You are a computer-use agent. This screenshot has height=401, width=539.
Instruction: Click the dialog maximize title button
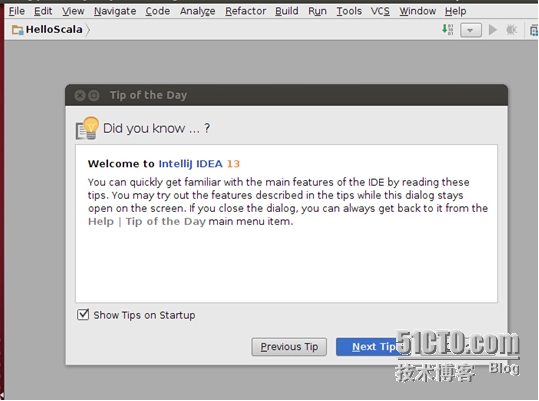(x=94, y=95)
